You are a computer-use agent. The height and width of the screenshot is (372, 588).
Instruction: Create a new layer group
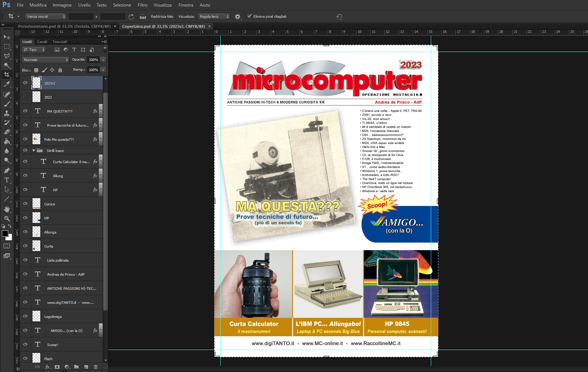[76, 367]
